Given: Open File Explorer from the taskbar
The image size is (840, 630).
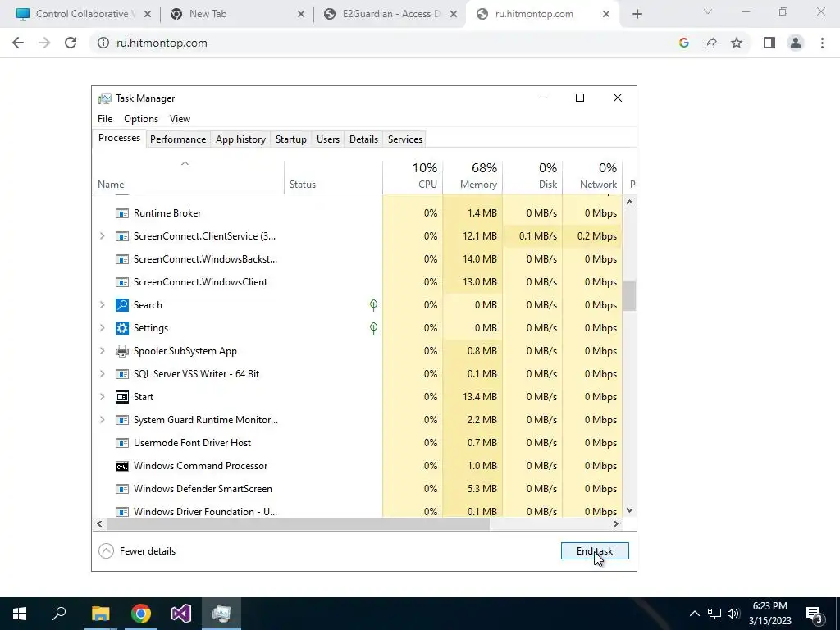Looking at the screenshot, I should coord(100,614).
